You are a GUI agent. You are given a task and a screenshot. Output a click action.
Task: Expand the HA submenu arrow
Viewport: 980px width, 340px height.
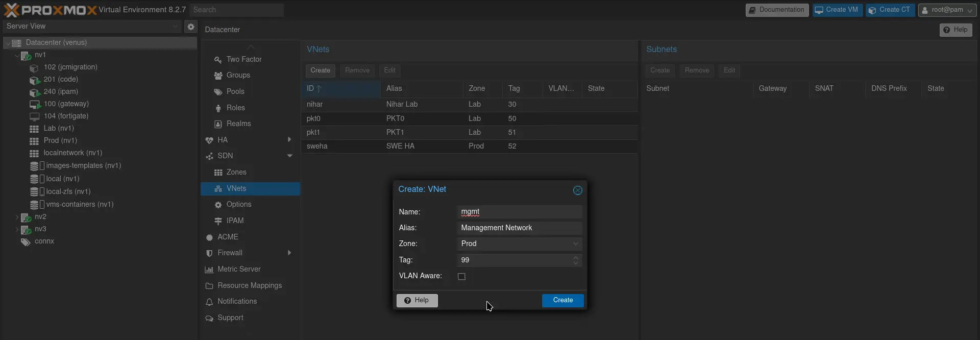tap(289, 140)
